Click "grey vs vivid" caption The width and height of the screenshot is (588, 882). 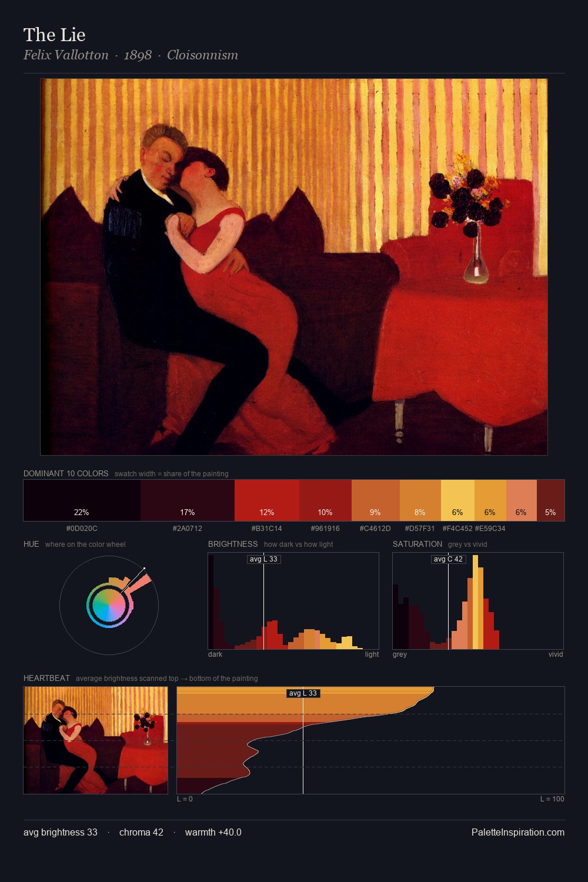click(467, 544)
